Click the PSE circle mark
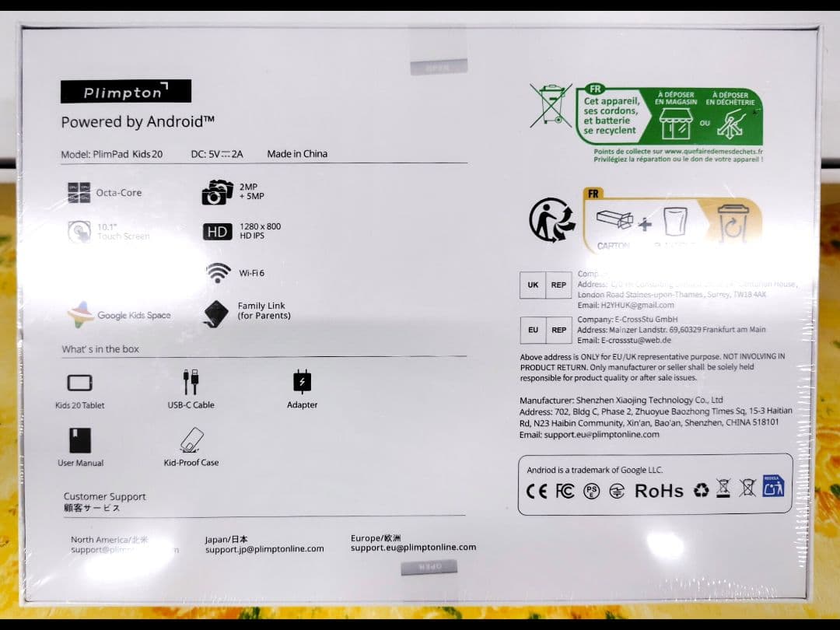Image resolution: width=840 pixels, height=630 pixels. tap(591, 492)
